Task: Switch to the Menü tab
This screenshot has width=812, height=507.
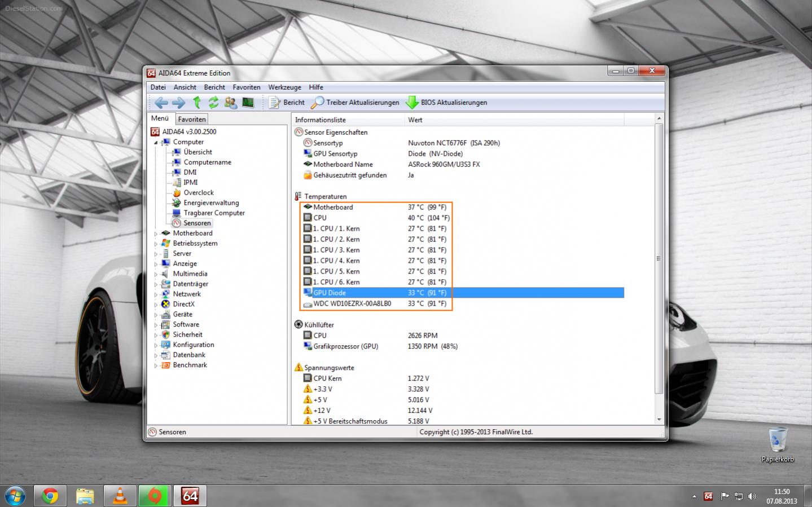Action: 160,118
